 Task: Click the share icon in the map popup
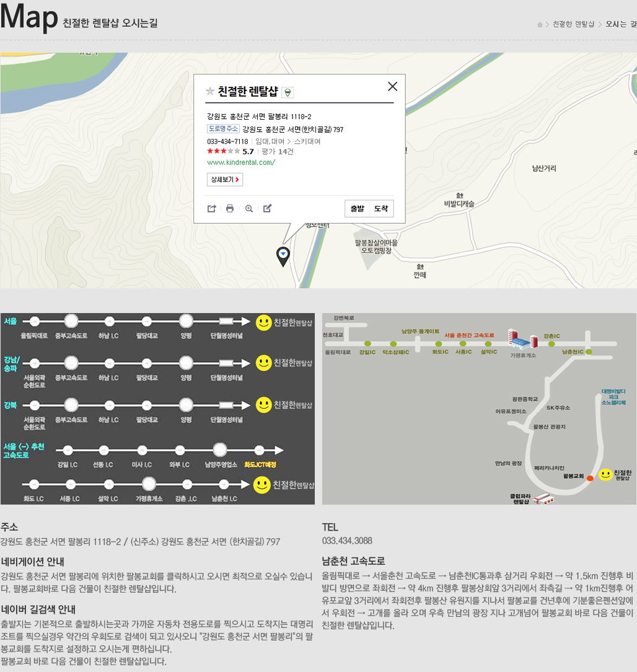tap(211, 209)
